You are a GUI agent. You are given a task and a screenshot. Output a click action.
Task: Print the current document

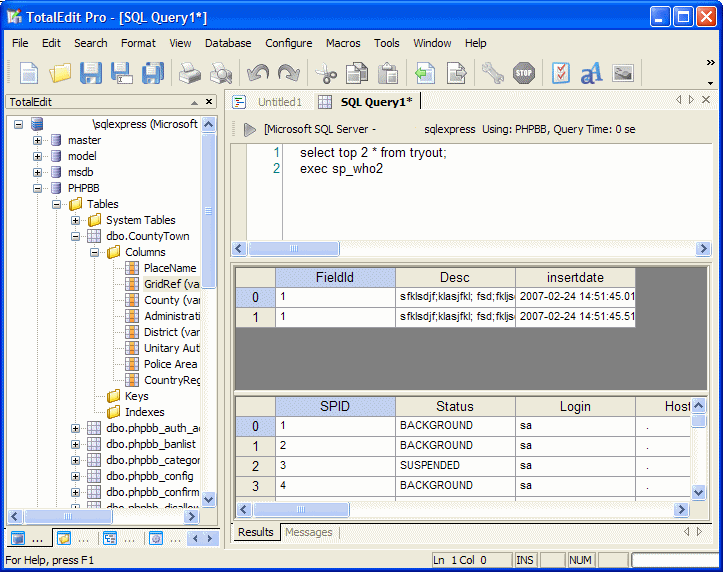point(190,73)
